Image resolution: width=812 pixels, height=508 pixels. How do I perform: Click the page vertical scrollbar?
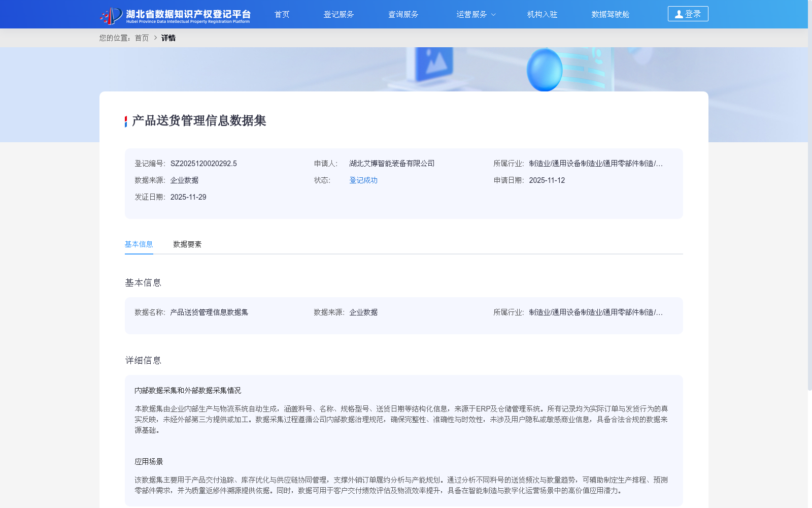pos(810,196)
